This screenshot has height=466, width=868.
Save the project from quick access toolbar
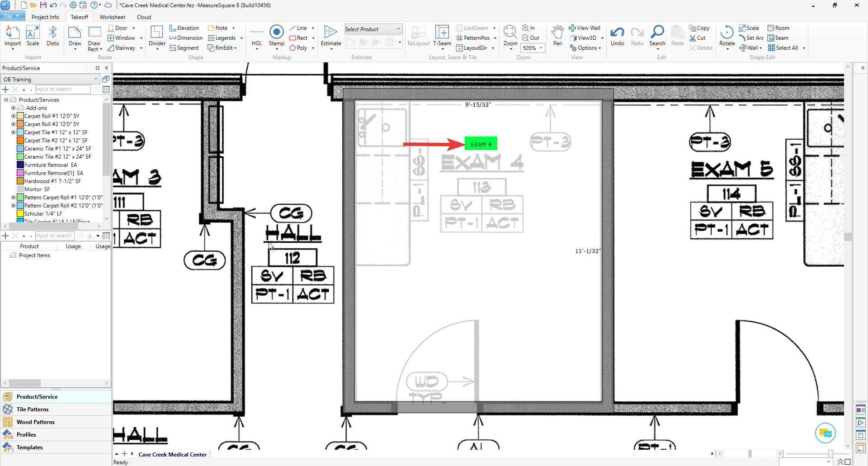point(43,5)
